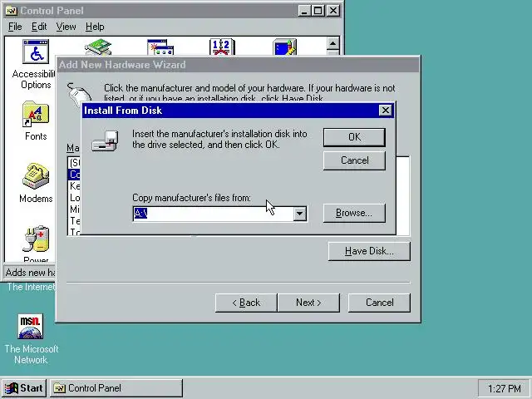This screenshot has height=399, width=532.
Task: Open the Edit menu
Action: click(x=39, y=27)
